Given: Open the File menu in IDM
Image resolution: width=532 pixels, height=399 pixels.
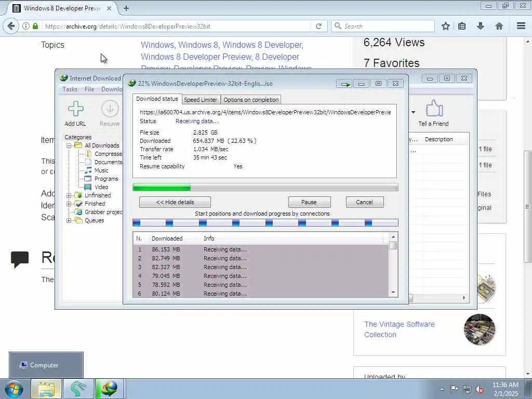Looking at the screenshot, I should point(89,89).
